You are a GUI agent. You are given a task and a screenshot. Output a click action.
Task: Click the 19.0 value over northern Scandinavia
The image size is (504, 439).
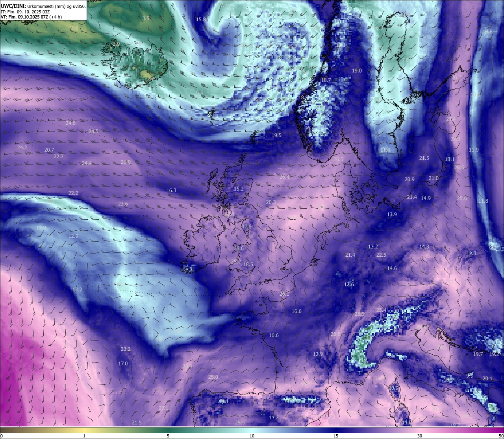coord(357,71)
